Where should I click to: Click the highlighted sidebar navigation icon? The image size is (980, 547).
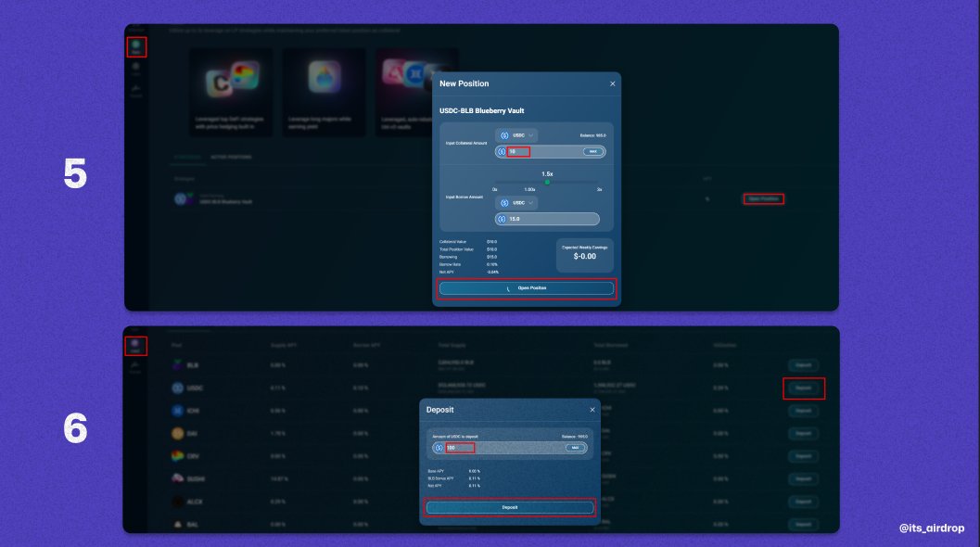click(x=136, y=46)
